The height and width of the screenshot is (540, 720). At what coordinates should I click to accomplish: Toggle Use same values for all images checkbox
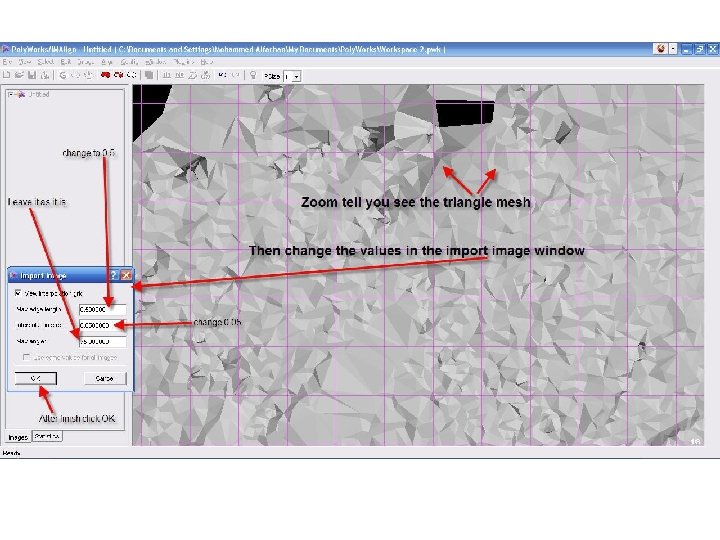tap(26, 357)
